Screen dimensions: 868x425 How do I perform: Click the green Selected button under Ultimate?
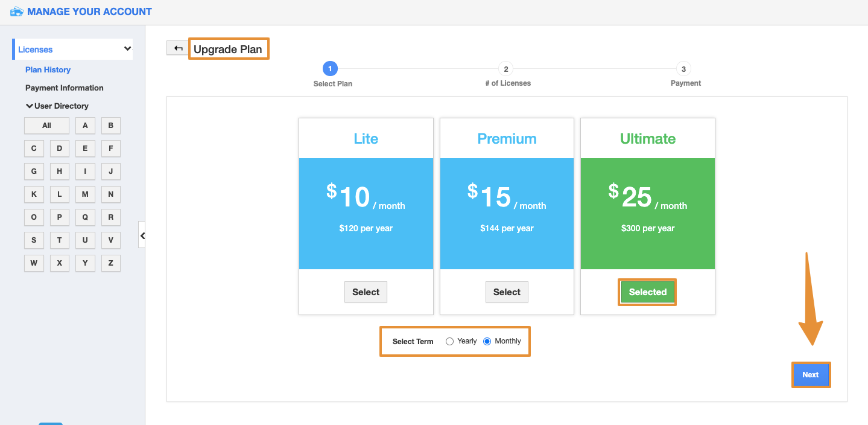click(x=647, y=292)
